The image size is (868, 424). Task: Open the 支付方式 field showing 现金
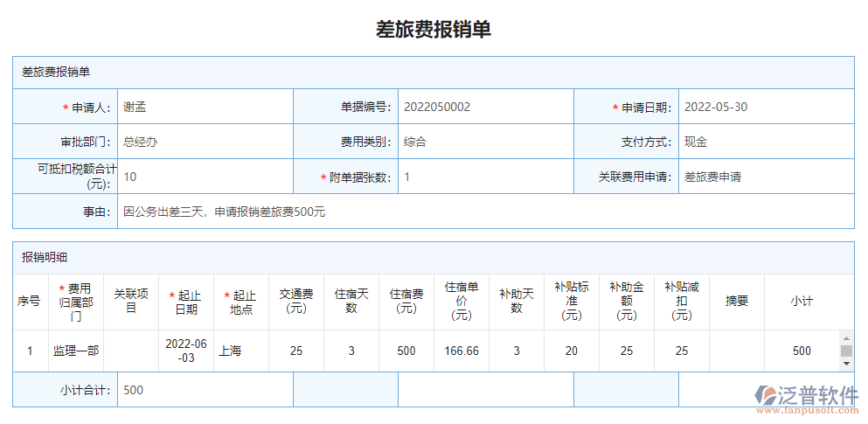765,142
